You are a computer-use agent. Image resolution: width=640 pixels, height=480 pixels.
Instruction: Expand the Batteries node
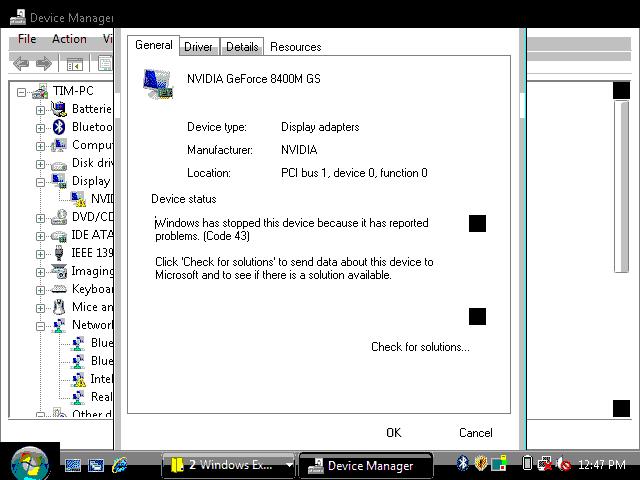coord(40,110)
